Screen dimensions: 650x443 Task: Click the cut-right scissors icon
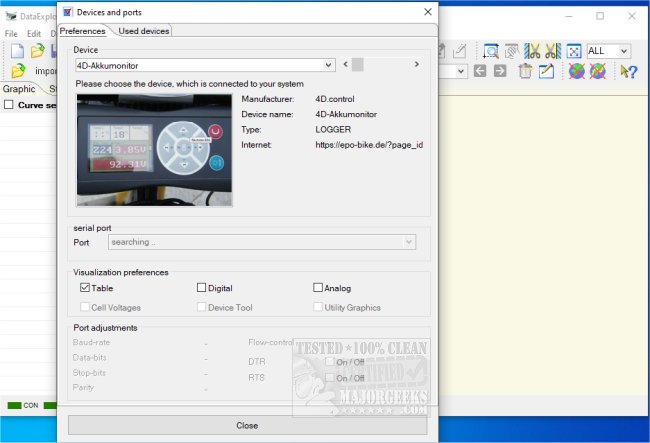coord(553,51)
